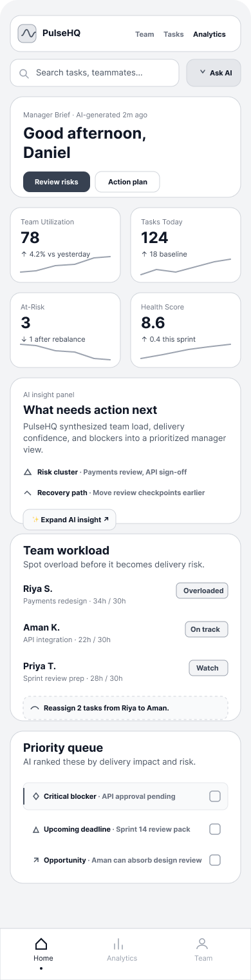Check the Critical blocker checkbox
The width and height of the screenshot is (251, 980).
click(x=215, y=796)
